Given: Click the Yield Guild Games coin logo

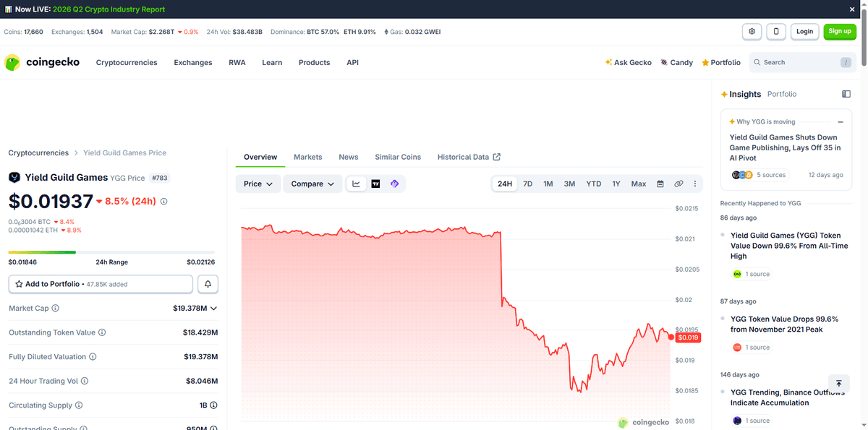Looking at the screenshot, I should pyautogui.click(x=14, y=178).
